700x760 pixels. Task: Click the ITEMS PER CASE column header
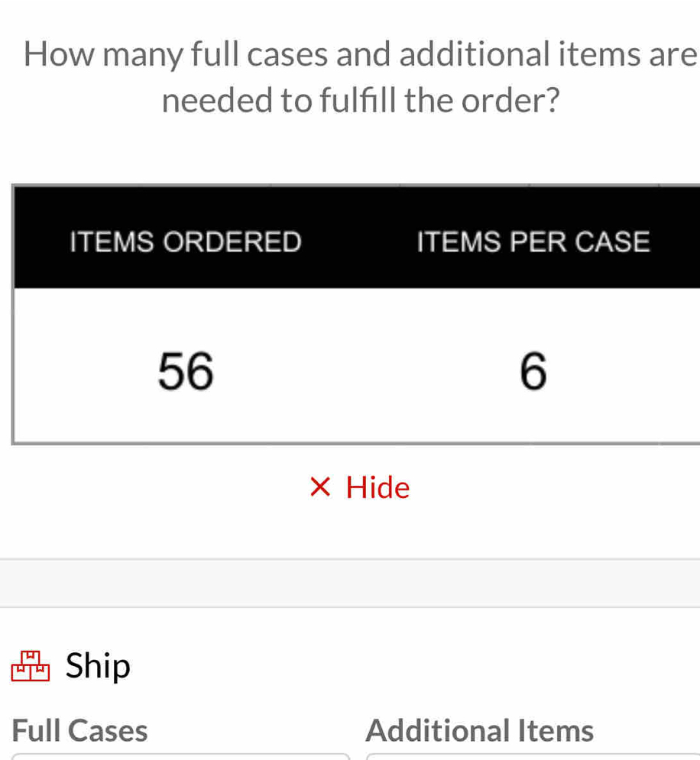[533, 241]
